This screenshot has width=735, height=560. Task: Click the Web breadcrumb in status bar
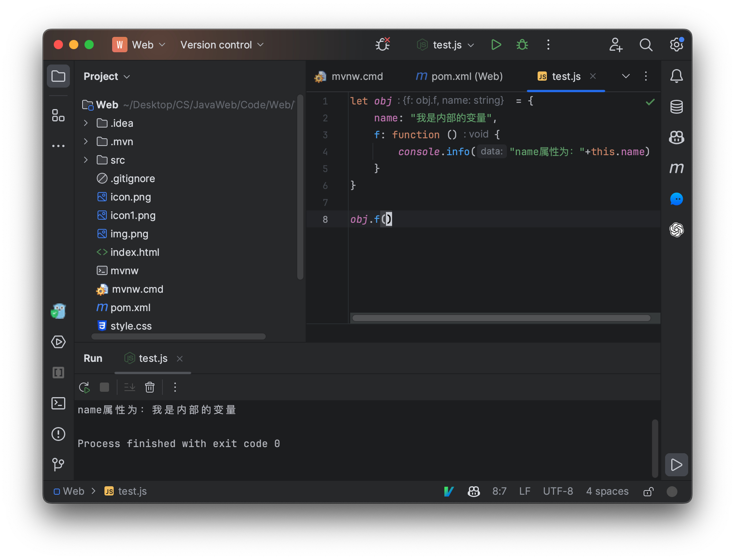(69, 491)
